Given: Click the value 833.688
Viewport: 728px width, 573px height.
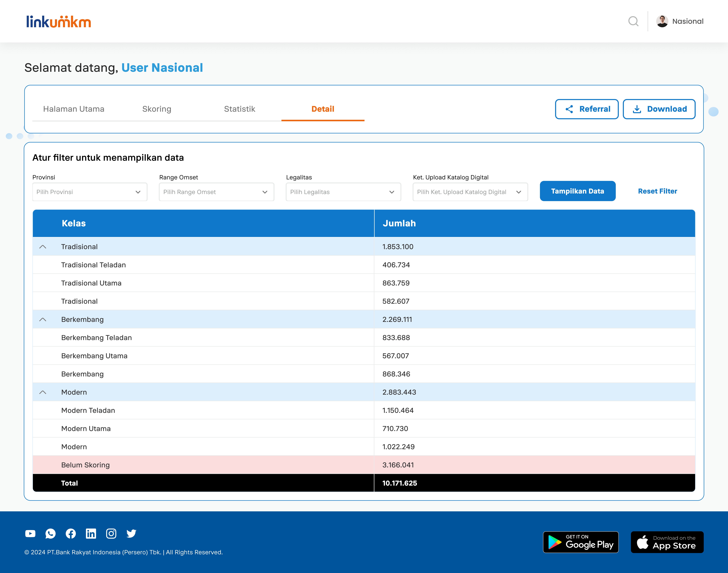Looking at the screenshot, I should (x=396, y=338).
